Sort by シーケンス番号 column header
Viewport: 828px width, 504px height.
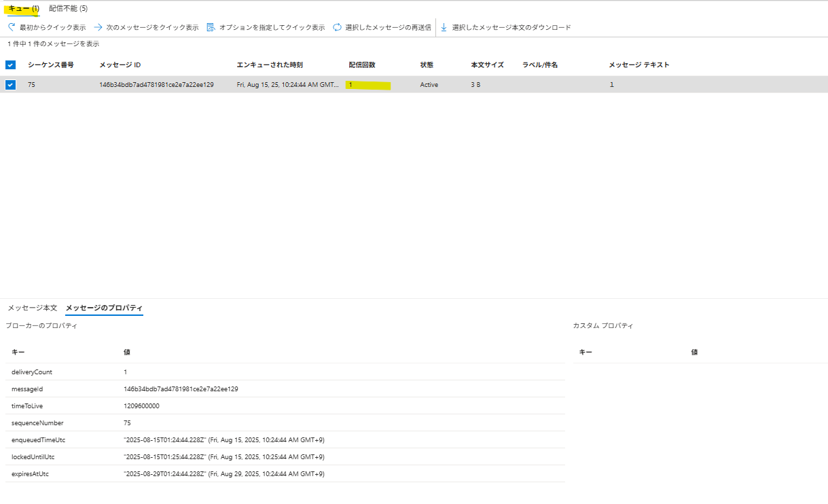click(51, 65)
